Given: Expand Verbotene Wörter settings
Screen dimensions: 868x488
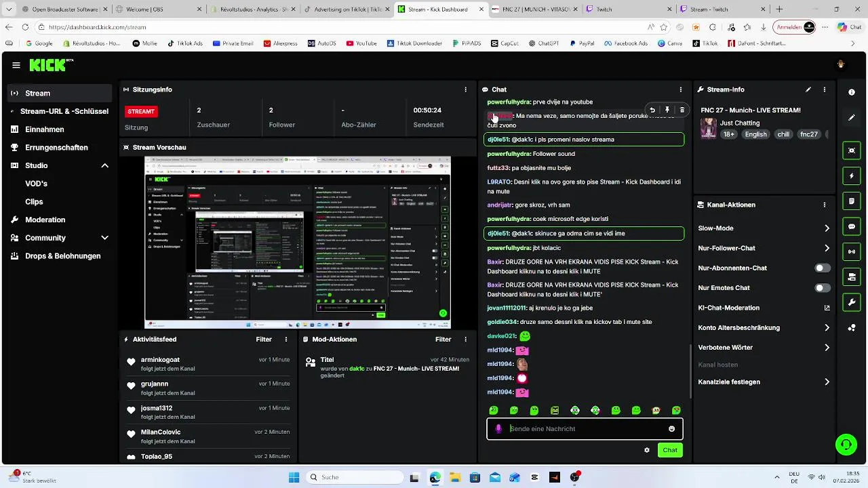Looking at the screenshot, I should click(827, 348).
